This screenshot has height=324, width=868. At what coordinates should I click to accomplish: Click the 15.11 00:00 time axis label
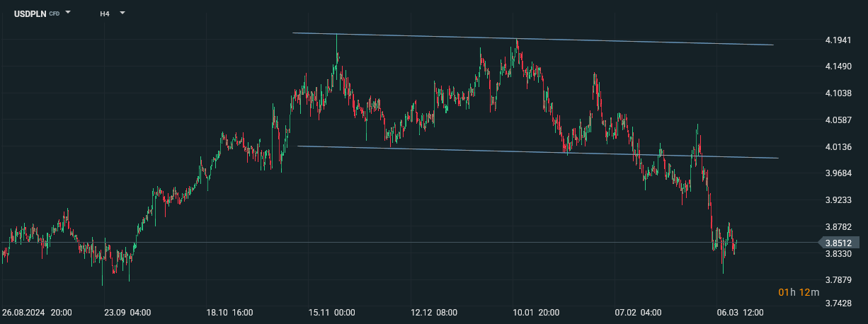(331, 312)
